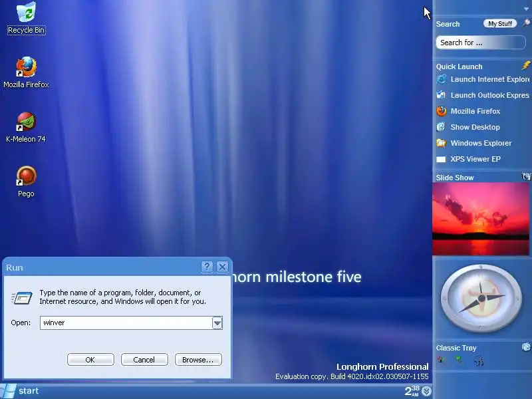Viewport: 532px width, 399px height.
Task: Click the green icon in Classic Tray
Action: 459,359
